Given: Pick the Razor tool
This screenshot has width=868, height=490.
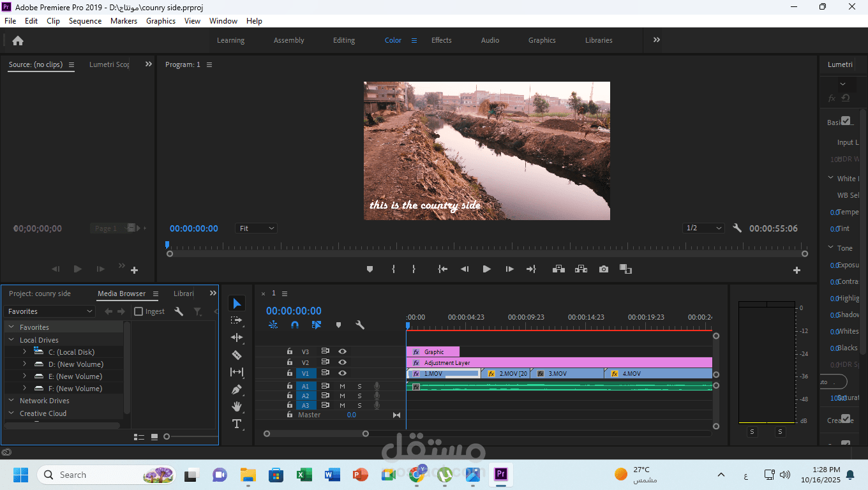Looking at the screenshot, I should click(237, 355).
